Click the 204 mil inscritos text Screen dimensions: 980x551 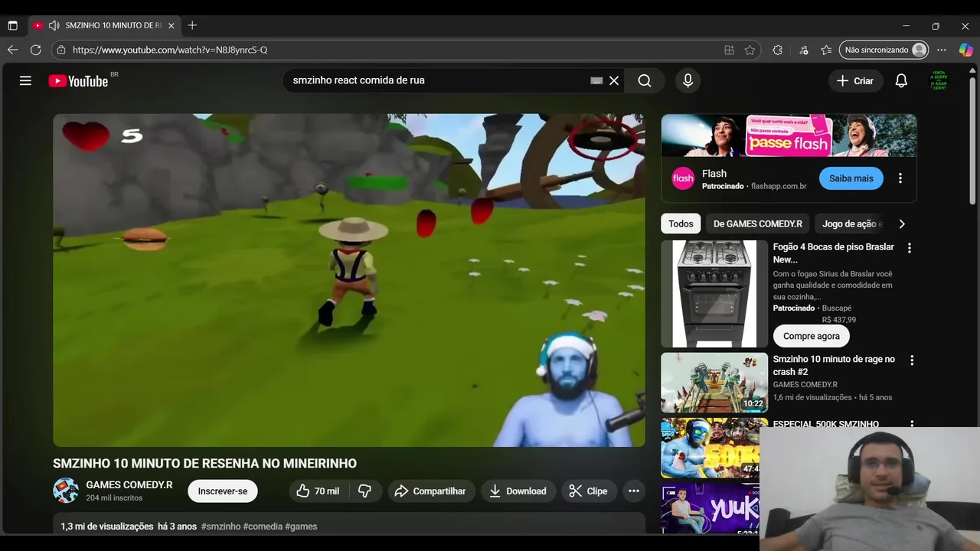pos(114,497)
